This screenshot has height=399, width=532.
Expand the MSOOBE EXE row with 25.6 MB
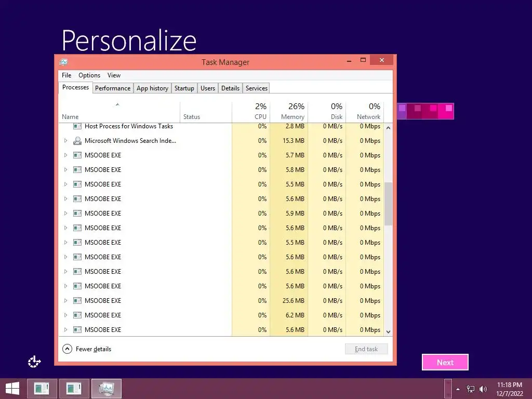66,301
